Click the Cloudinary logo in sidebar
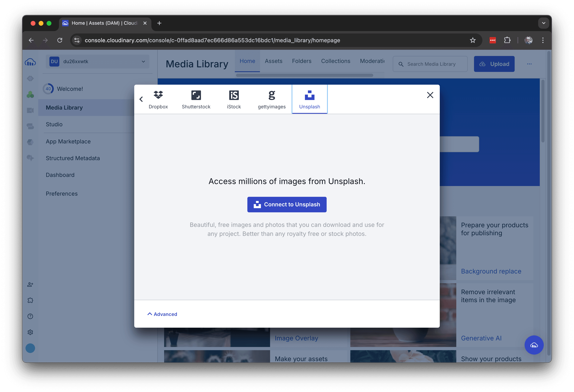The width and height of the screenshot is (574, 392). pyautogui.click(x=30, y=62)
